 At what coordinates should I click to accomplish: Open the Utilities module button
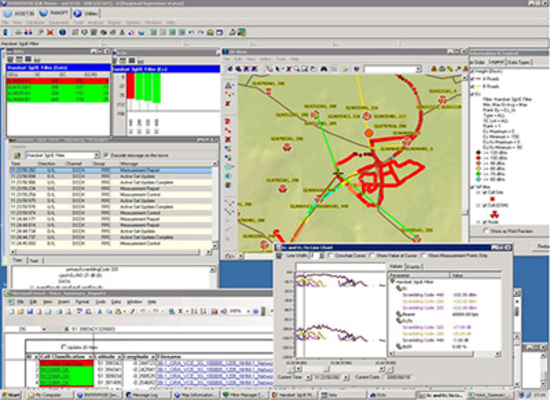(86, 13)
